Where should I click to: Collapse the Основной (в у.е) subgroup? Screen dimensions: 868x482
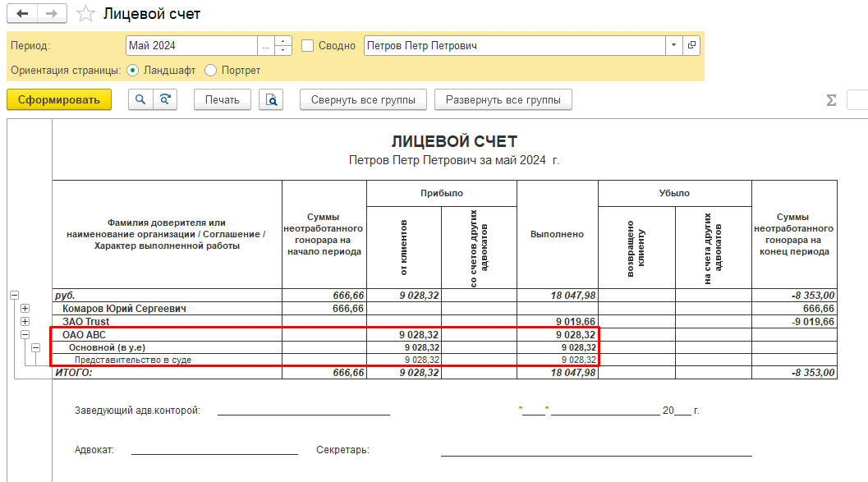click(36, 348)
